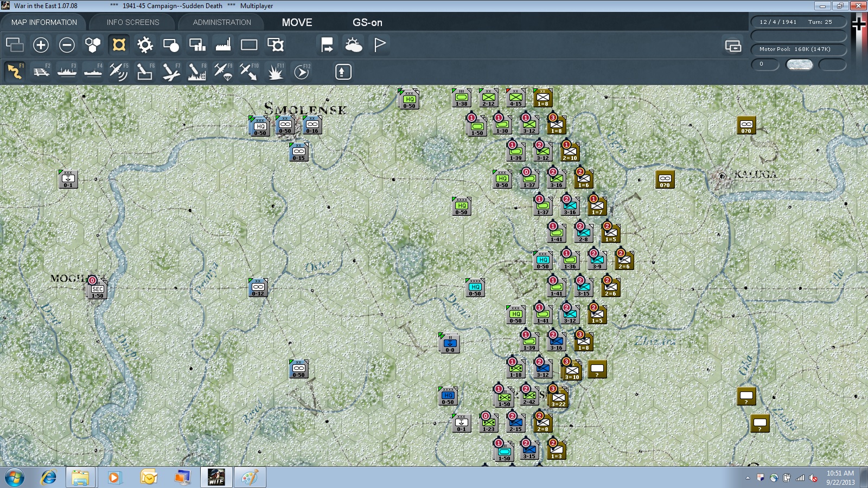Screen dimensions: 868x488
Task: Toggle the hex grid display icon
Action: pyautogui.click(x=93, y=45)
